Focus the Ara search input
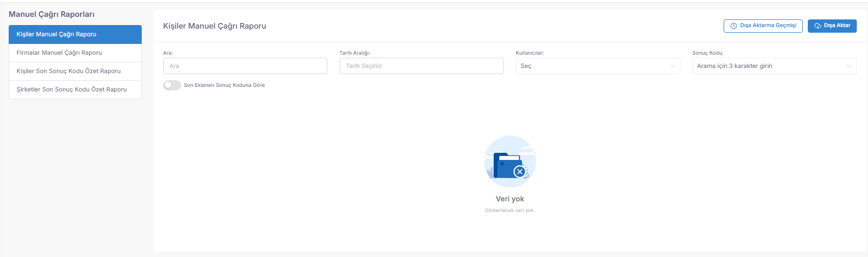Viewport: 868px width, 257px height. pyautogui.click(x=245, y=66)
